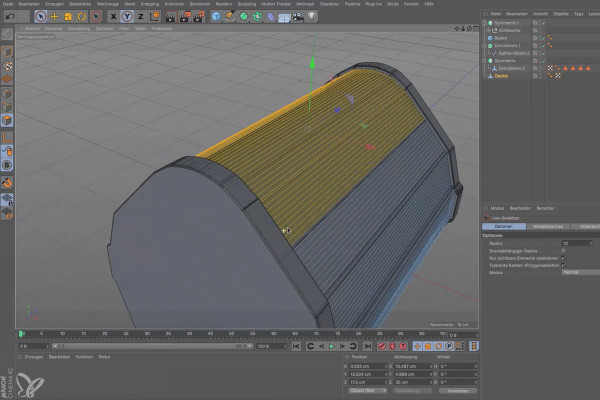Click the green generator object icon
Viewport: 600px width, 400px height.
(244, 17)
